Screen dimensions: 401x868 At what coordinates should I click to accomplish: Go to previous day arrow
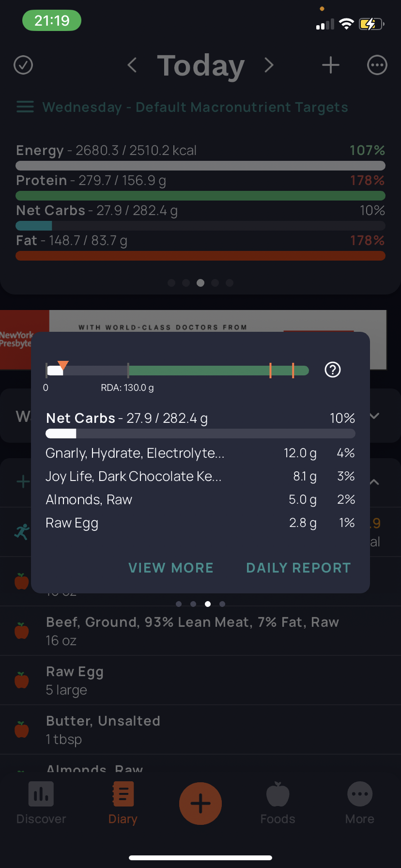(x=132, y=65)
